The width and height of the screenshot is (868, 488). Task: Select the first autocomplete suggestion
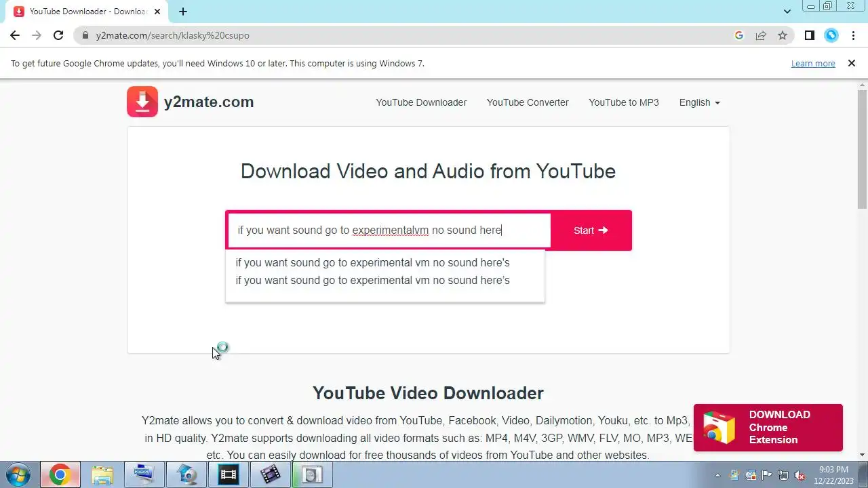coord(384,262)
